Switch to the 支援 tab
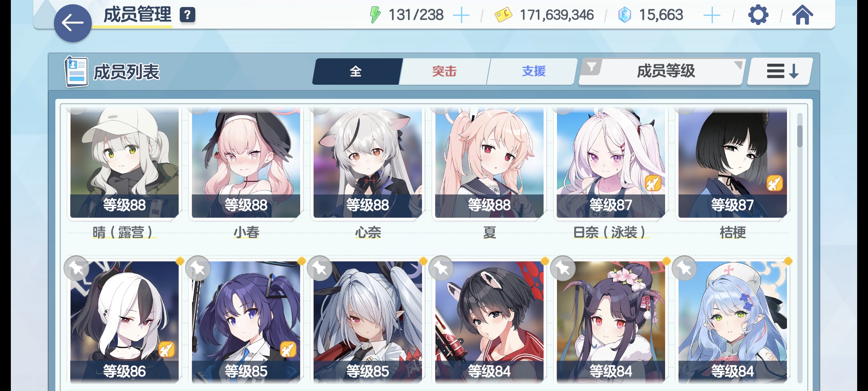 (533, 71)
